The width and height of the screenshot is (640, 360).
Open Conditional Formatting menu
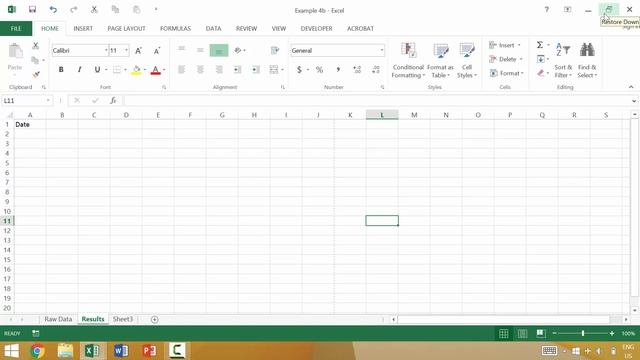pyautogui.click(x=408, y=60)
